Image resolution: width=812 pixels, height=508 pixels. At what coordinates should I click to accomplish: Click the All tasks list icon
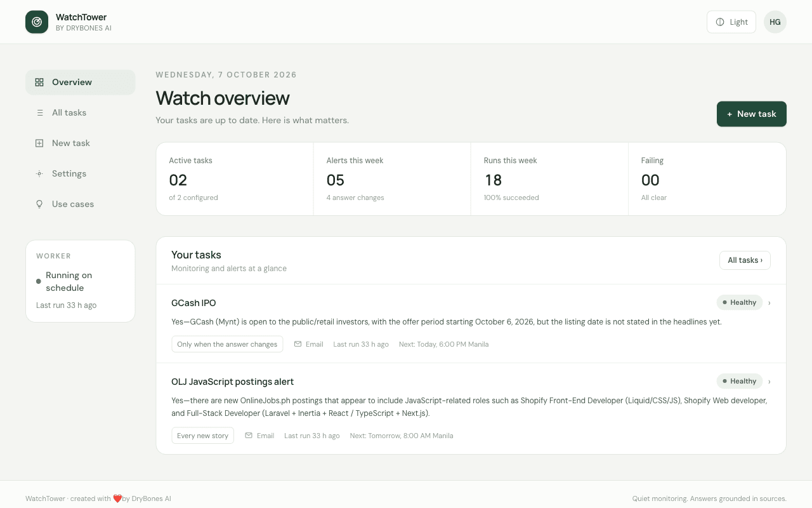(x=39, y=112)
